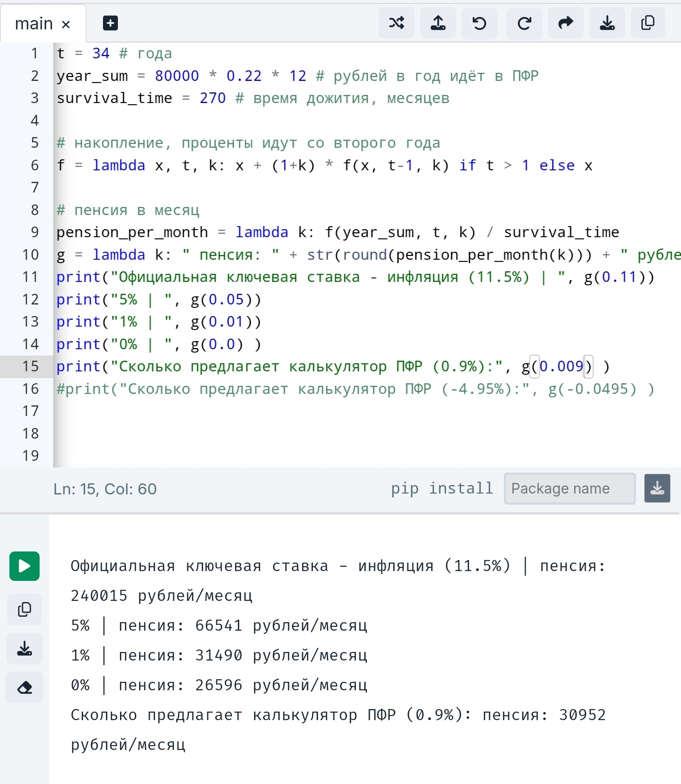681x784 pixels.
Task: Run the code with the green play button
Action: coord(24,566)
